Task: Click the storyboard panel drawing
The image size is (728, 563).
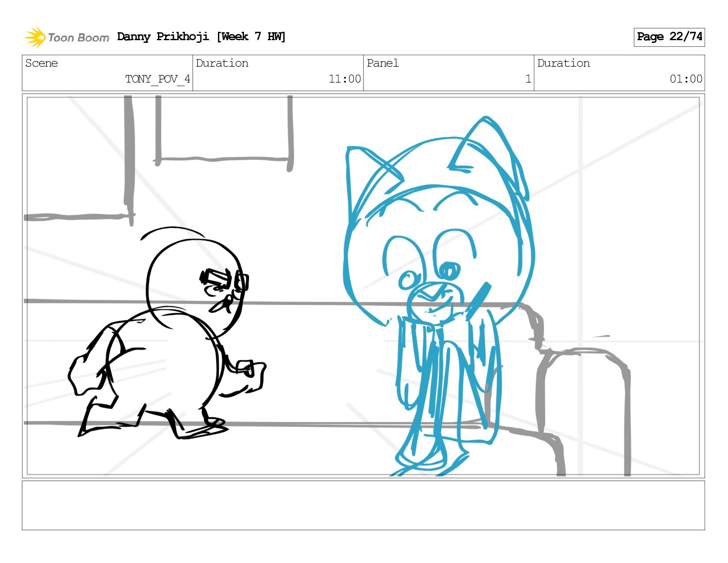Action: 363,286
